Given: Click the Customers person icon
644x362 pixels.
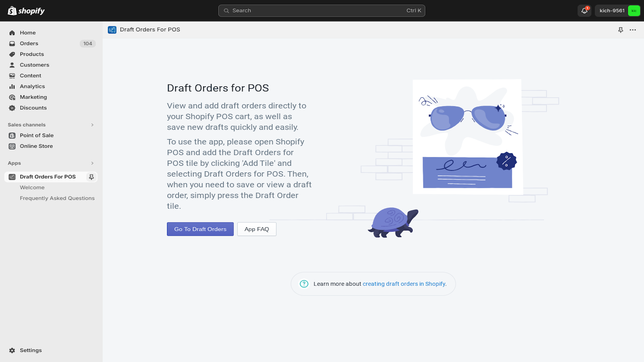Looking at the screenshot, I should [x=12, y=65].
